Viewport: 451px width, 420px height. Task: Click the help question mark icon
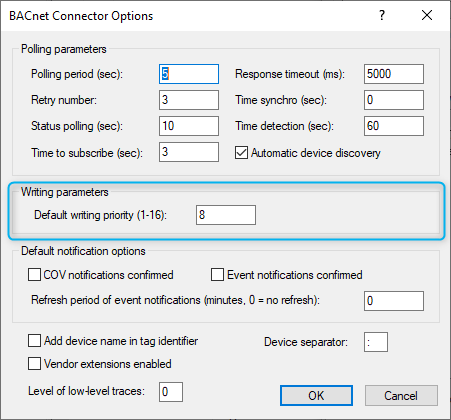coord(382,15)
